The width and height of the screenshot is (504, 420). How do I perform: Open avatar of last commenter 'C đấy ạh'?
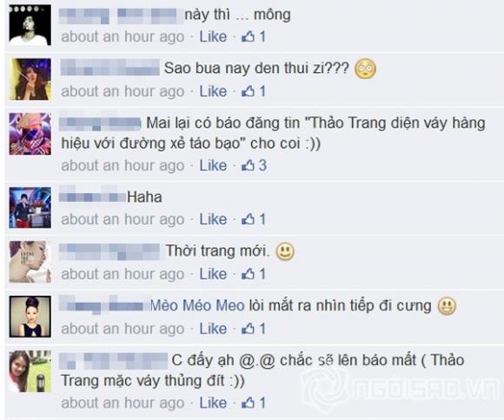point(30,371)
